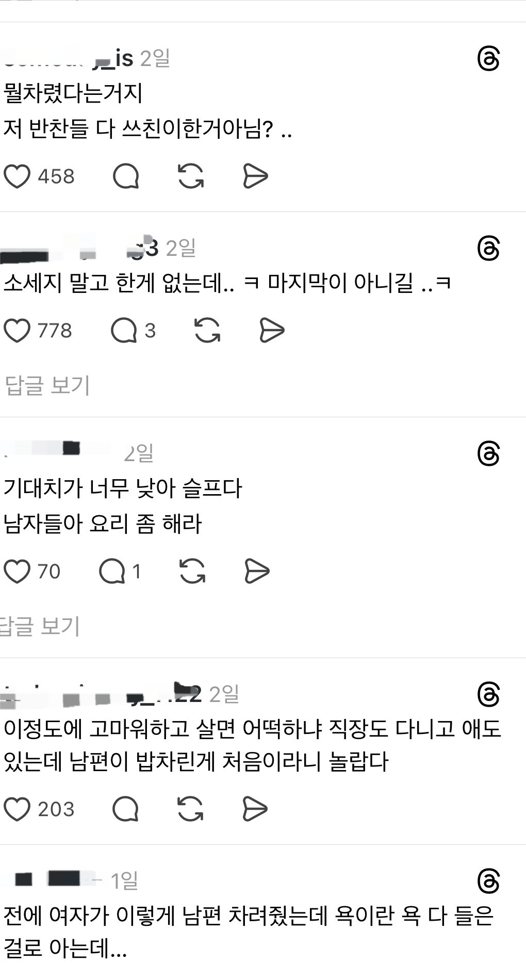Like the comment with 70 likes
Image resolution: width=526 pixels, height=980 pixels.
click(18, 571)
